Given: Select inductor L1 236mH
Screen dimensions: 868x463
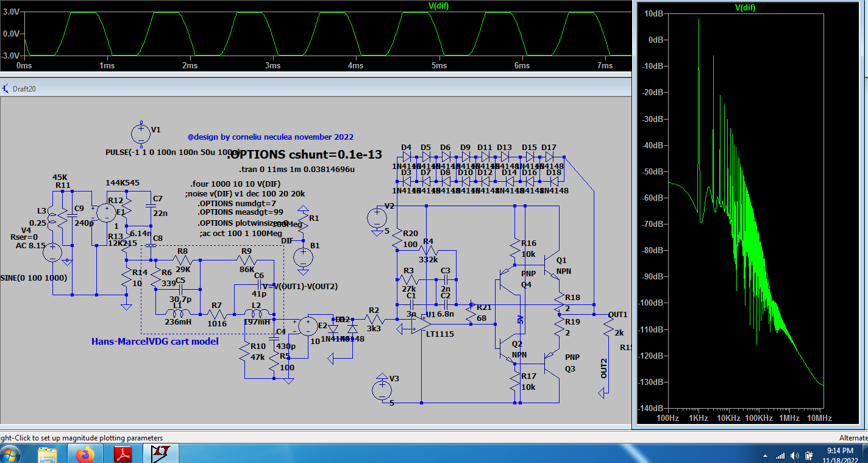Looking at the screenshot, I should [x=177, y=314].
